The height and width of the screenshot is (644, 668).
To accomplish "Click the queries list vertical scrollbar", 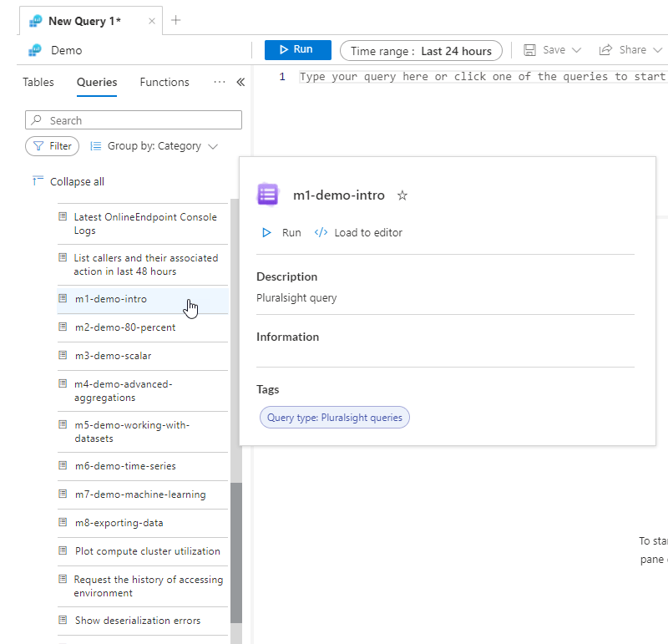I will pyautogui.click(x=236, y=551).
